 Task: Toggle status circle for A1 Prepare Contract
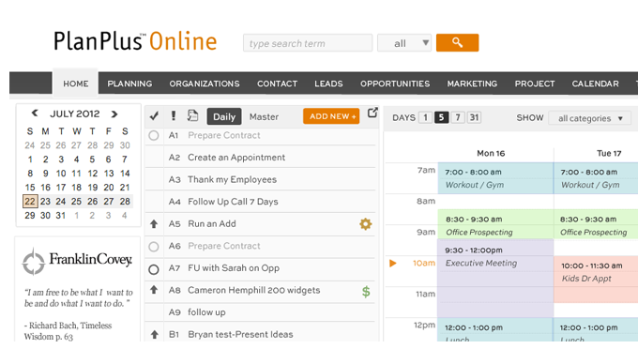[153, 135]
